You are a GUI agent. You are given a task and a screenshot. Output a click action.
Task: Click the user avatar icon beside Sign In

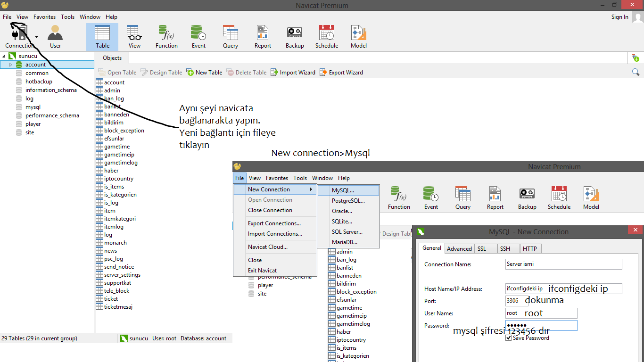click(x=637, y=17)
